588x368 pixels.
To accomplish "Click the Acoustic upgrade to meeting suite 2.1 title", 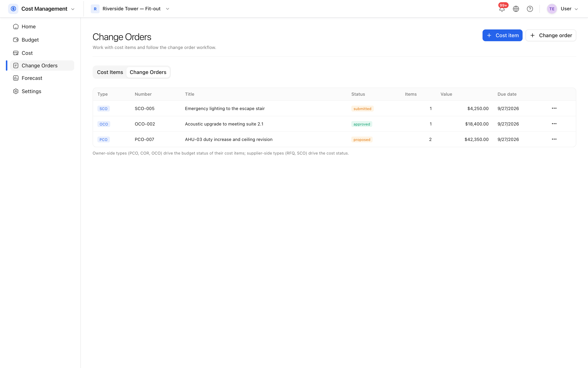I will [224, 124].
